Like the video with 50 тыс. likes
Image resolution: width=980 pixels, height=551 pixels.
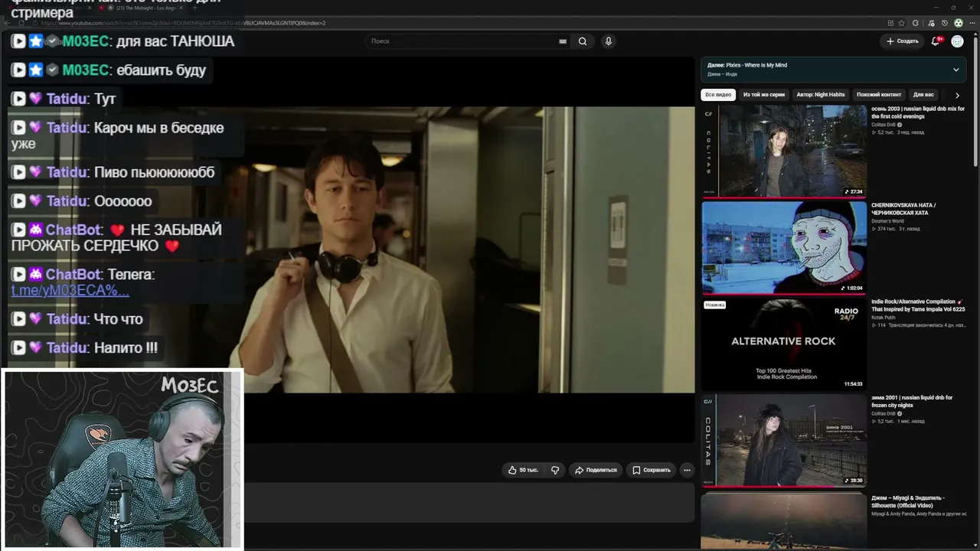tap(523, 470)
